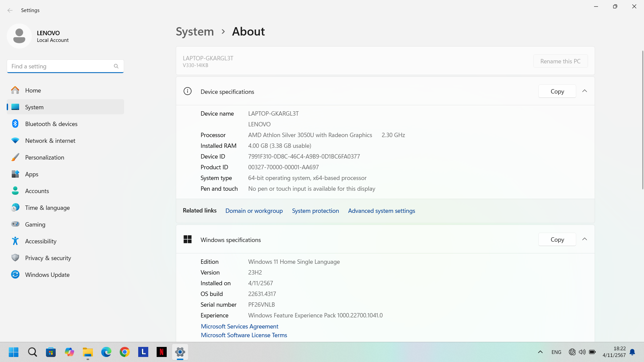Collapse the Device specifications section

(585, 91)
